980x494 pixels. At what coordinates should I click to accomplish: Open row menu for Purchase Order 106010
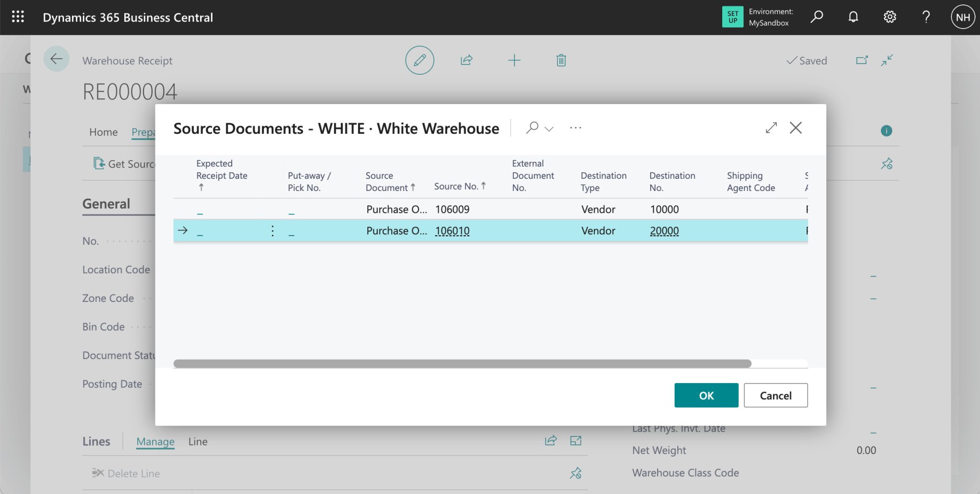[273, 230]
